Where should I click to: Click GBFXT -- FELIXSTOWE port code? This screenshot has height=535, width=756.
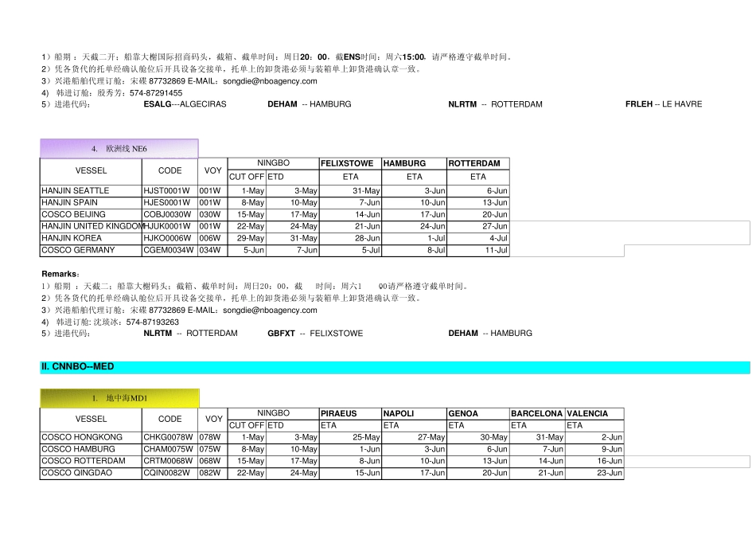coord(315,334)
